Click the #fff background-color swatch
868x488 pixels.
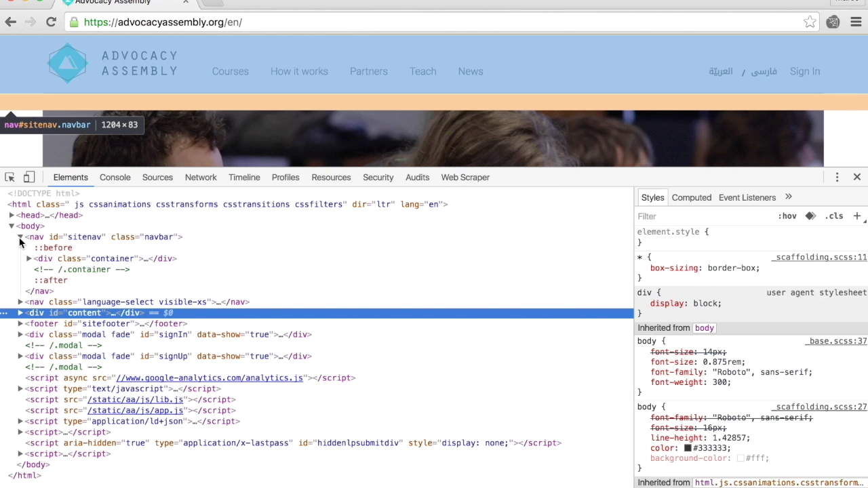coord(741,458)
